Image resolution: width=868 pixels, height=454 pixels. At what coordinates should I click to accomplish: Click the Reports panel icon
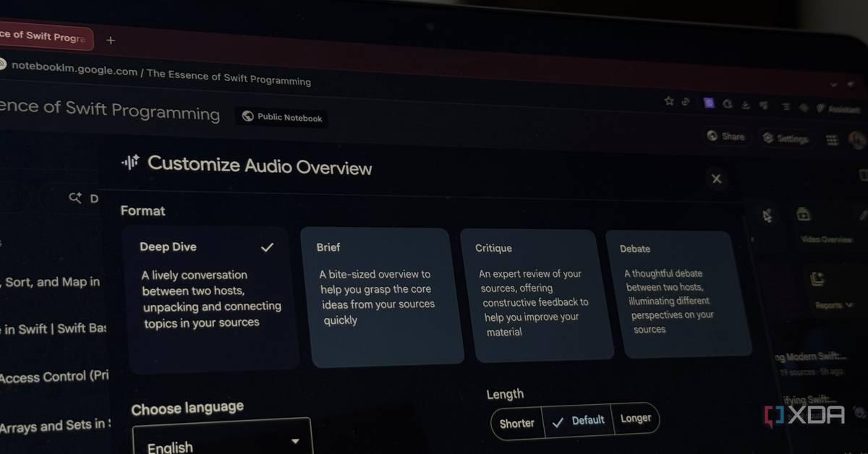click(818, 280)
